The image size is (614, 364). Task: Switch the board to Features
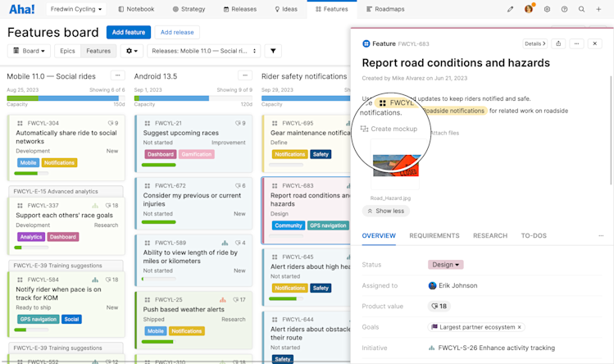[98, 51]
